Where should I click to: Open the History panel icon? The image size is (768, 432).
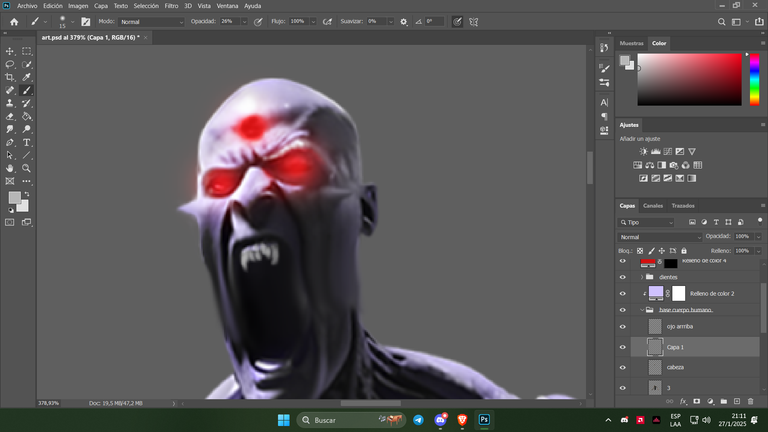click(x=604, y=48)
